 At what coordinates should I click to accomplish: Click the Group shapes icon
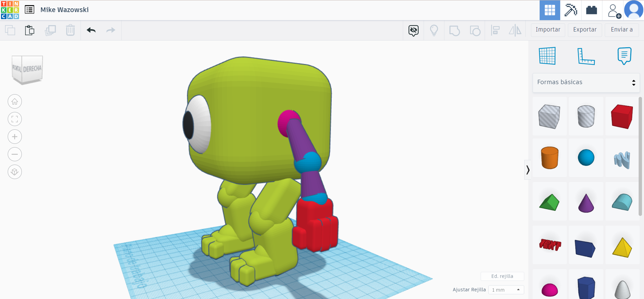[454, 31]
